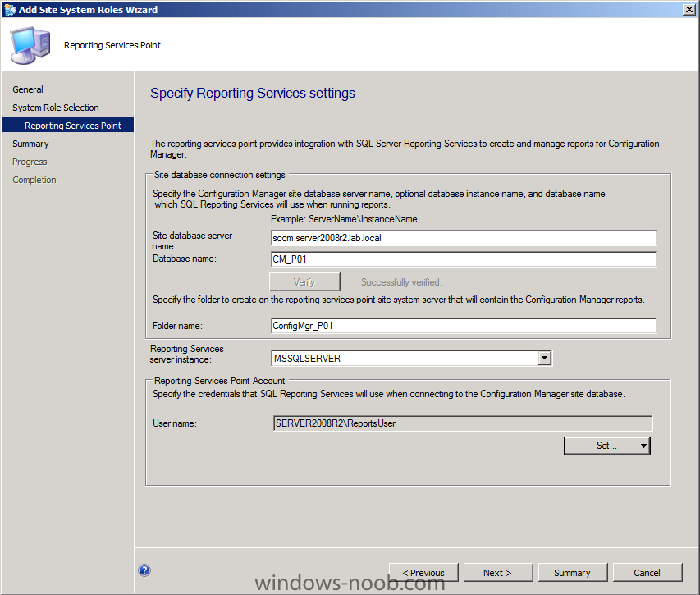Open the Summary step in sidebar
This screenshot has height=595, width=700.
[30, 144]
